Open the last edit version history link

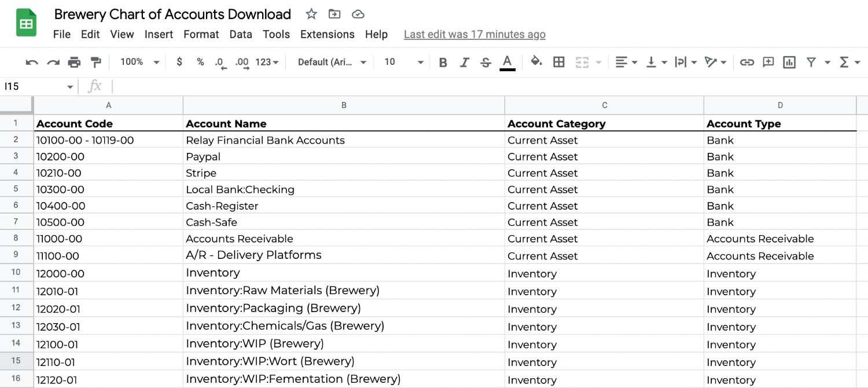475,34
